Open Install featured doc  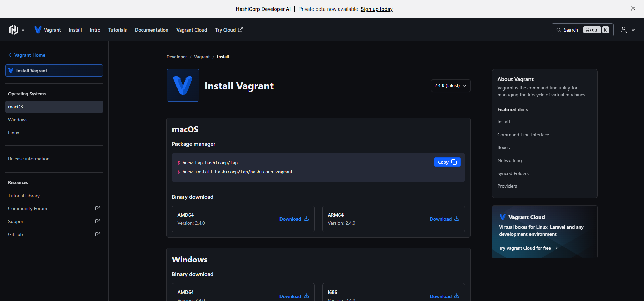pyautogui.click(x=503, y=122)
